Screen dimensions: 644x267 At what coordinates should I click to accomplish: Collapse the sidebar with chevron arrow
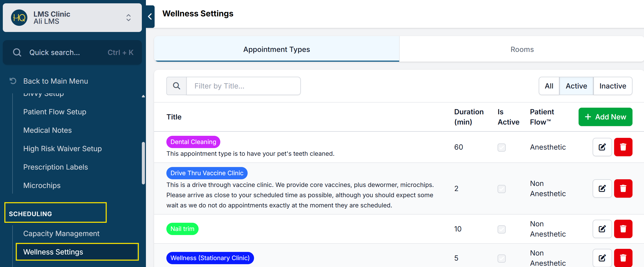pyautogui.click(x=150, y=17)
